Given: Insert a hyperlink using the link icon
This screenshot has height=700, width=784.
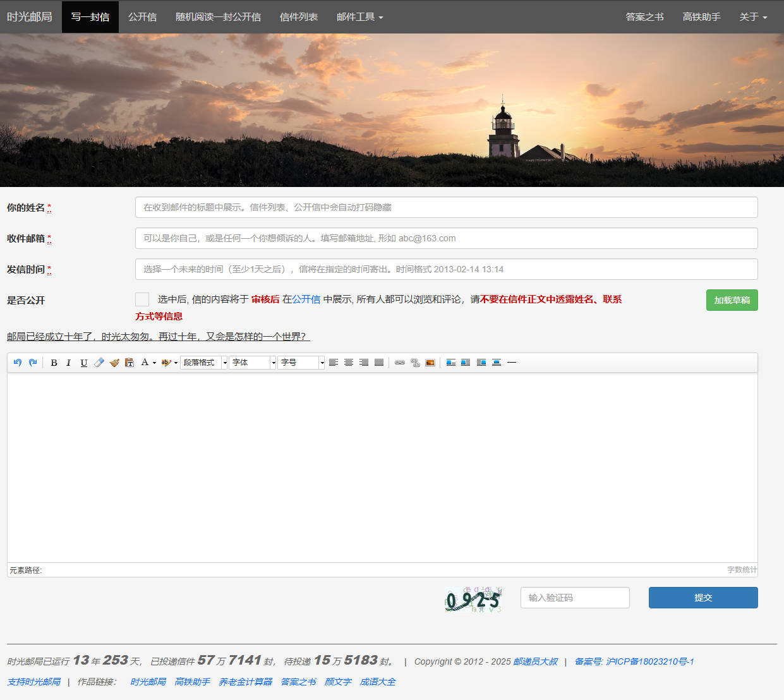Looking at the screenshot, I should [399, 363].
